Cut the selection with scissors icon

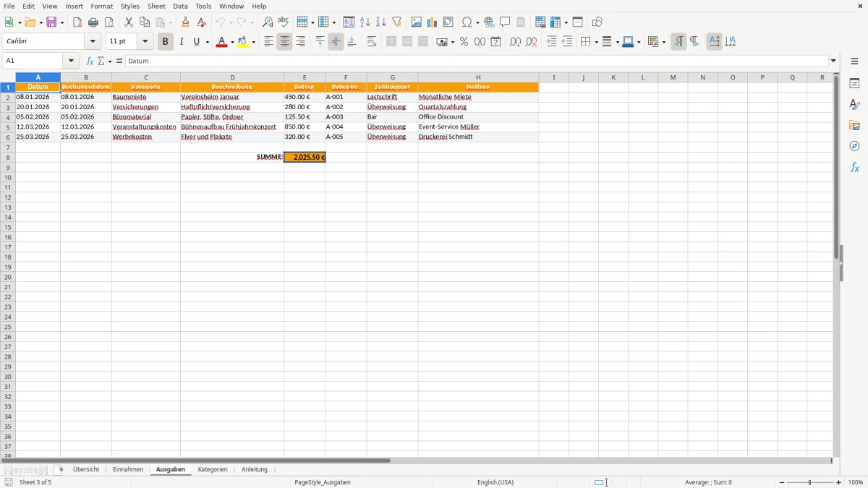[129, 22]
